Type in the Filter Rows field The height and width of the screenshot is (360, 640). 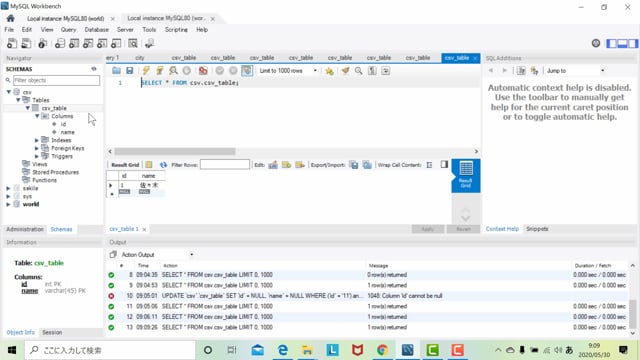pos(224,164)
